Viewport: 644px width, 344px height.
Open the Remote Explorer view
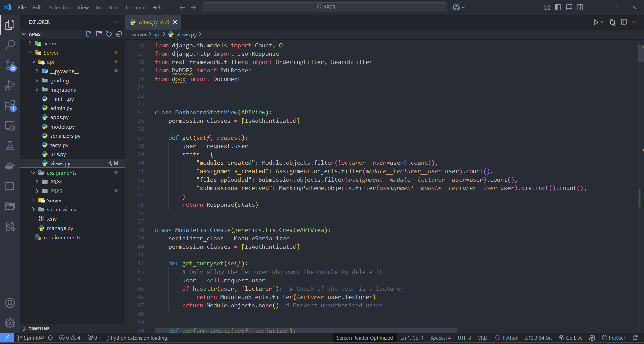(x=10, y=126)
